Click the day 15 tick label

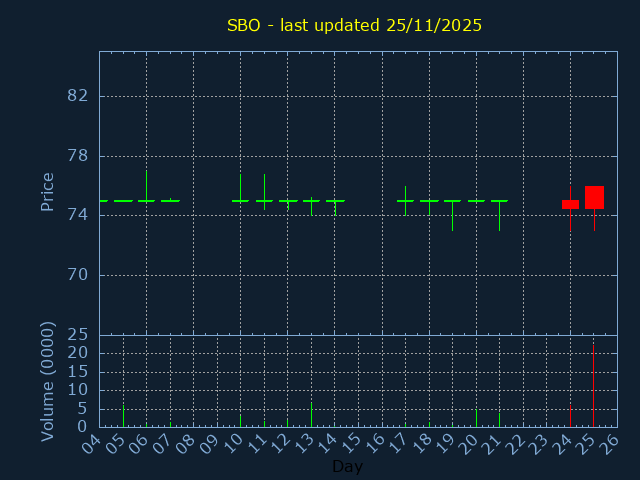(x=349, y=441)
